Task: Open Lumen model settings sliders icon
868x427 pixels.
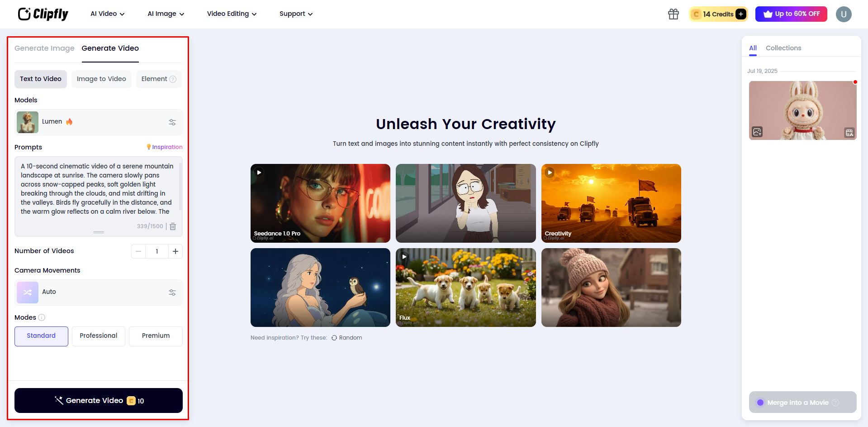Action: tap(172, 122)
